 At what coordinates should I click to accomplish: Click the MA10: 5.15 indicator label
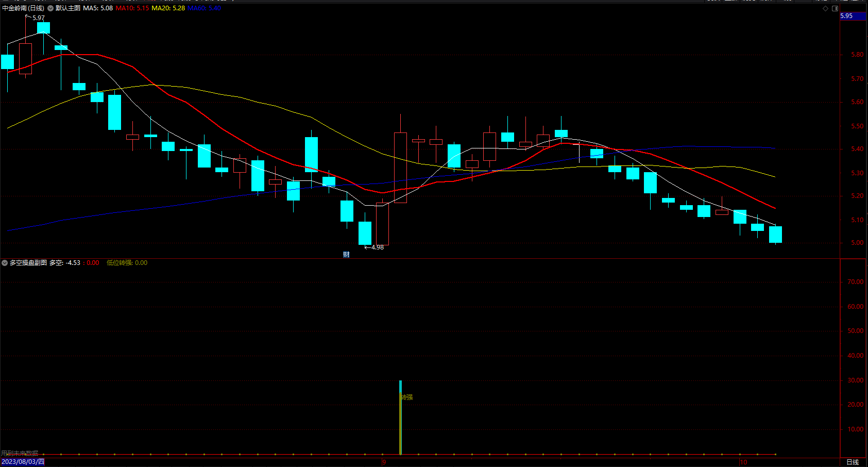click(132, 8)
